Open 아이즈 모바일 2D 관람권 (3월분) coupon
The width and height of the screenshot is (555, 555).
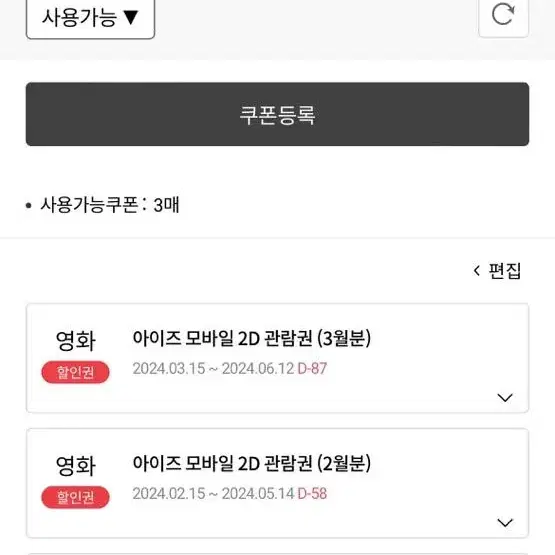coord(252,338)
